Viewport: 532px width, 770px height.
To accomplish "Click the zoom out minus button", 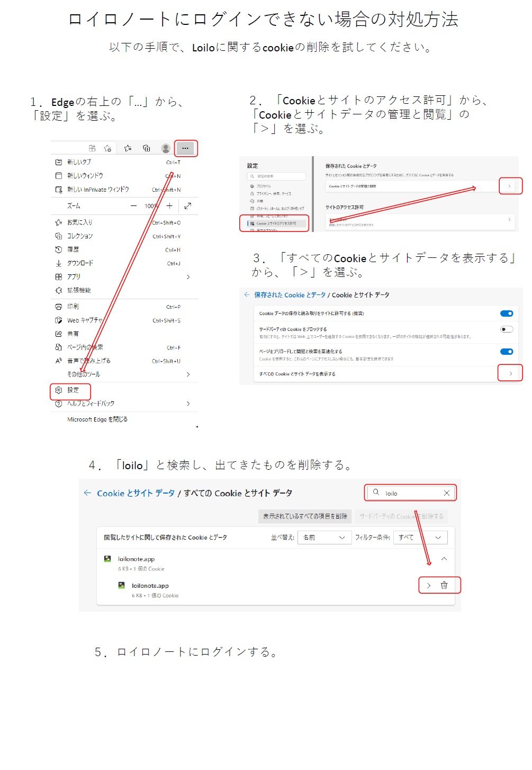I will tap(133, 206).
